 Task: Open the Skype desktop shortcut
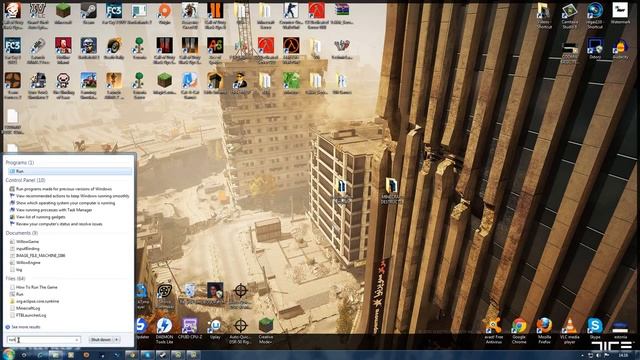[x=595, y=329]
